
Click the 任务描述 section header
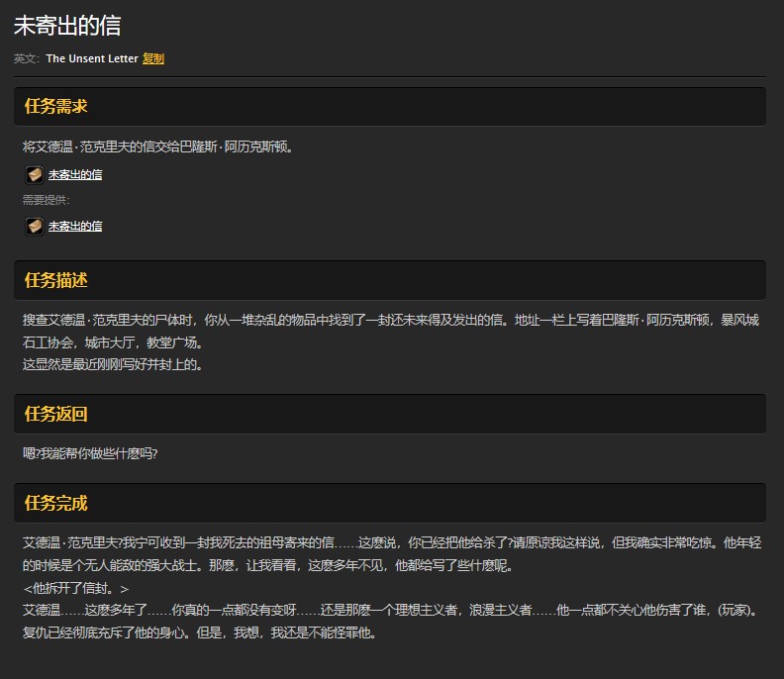click(56, 280)
